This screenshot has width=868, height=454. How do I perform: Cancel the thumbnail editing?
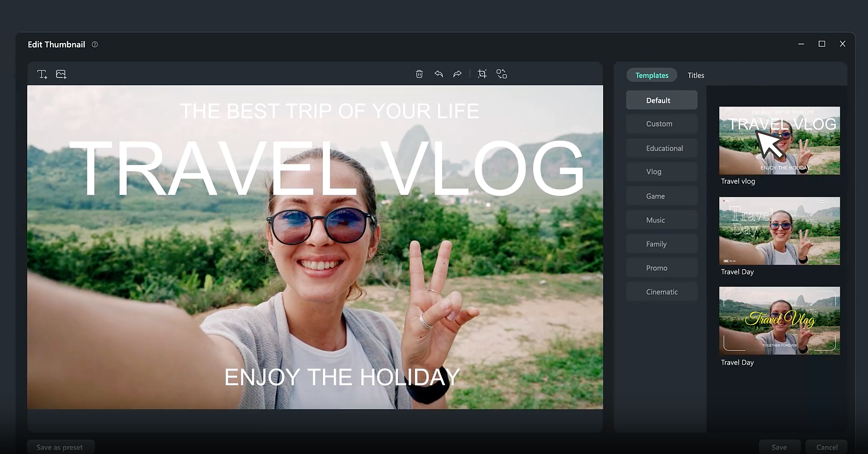827,447
